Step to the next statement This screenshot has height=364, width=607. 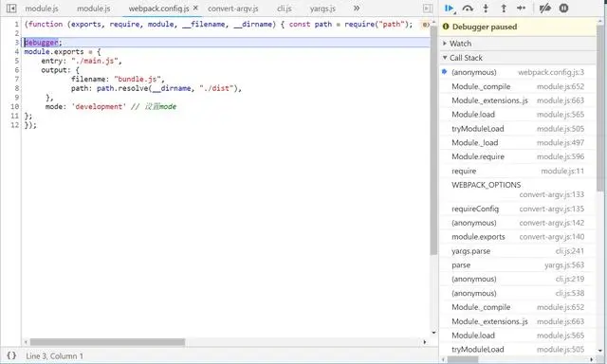[521, 9]
